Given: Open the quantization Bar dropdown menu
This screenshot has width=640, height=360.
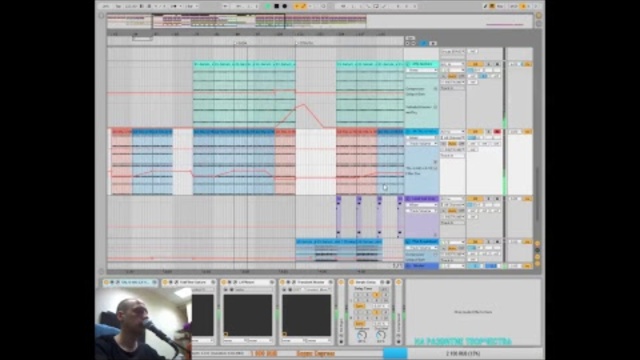Looking at the screenshot, I should coord(191,6).
